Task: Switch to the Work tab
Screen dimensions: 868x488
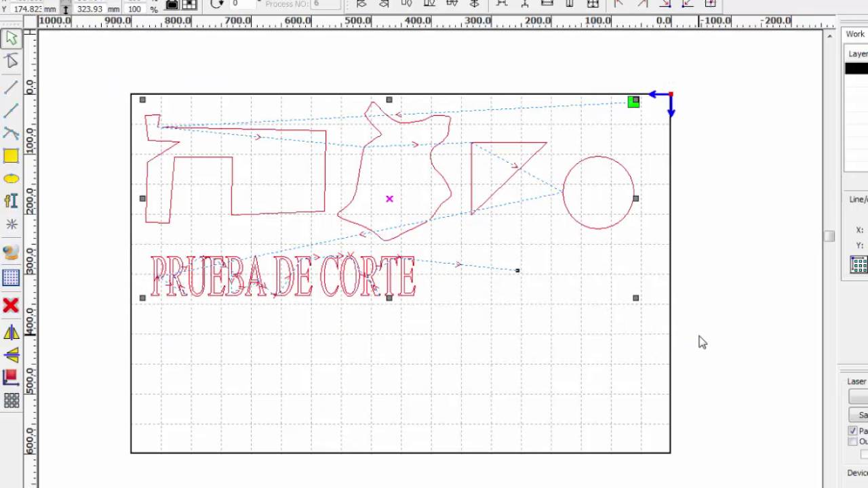Action: click(x=855, y=34)
